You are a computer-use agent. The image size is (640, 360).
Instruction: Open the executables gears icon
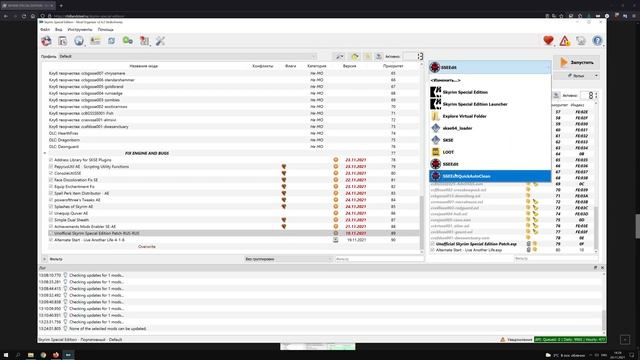(128, 41)
